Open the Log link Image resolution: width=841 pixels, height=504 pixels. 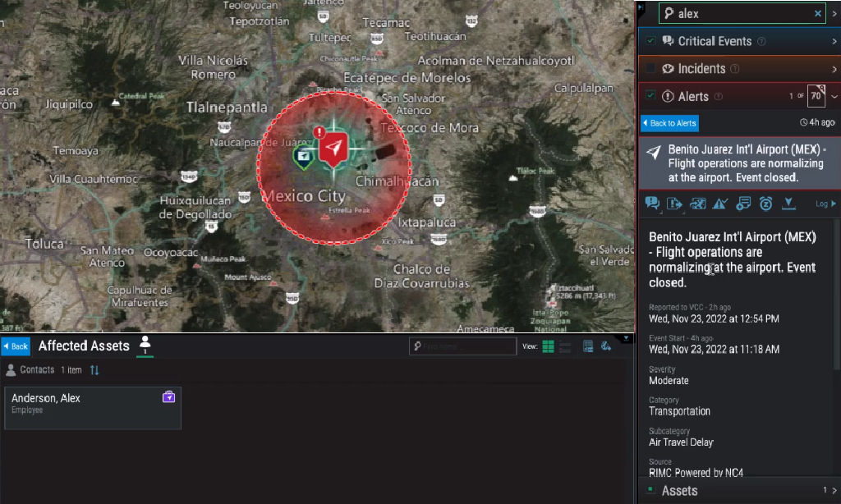click(x=821, y=204)
